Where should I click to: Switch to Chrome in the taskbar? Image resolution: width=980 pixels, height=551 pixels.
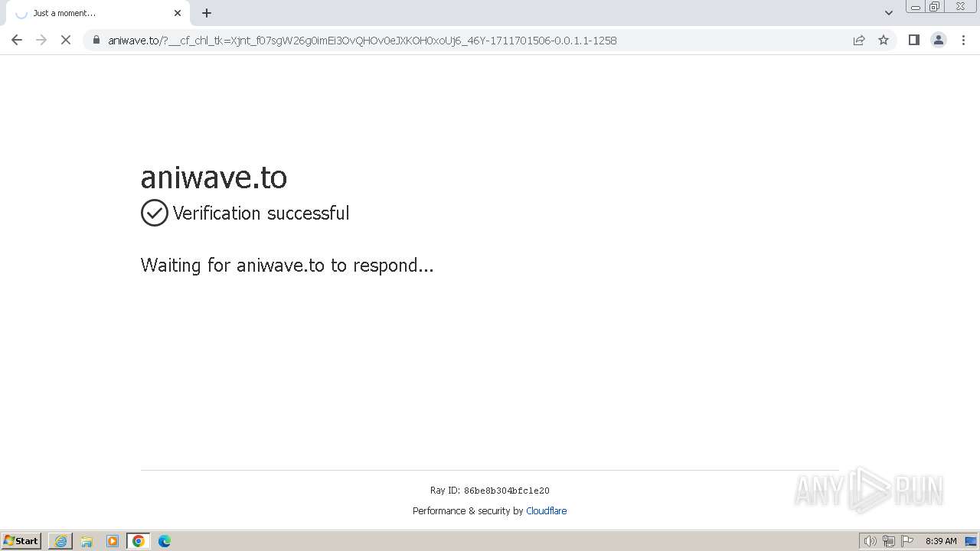(x=139, y=541)
